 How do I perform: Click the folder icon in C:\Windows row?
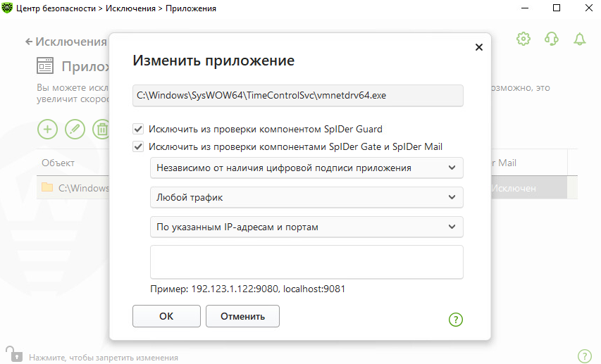click(47, 187)
